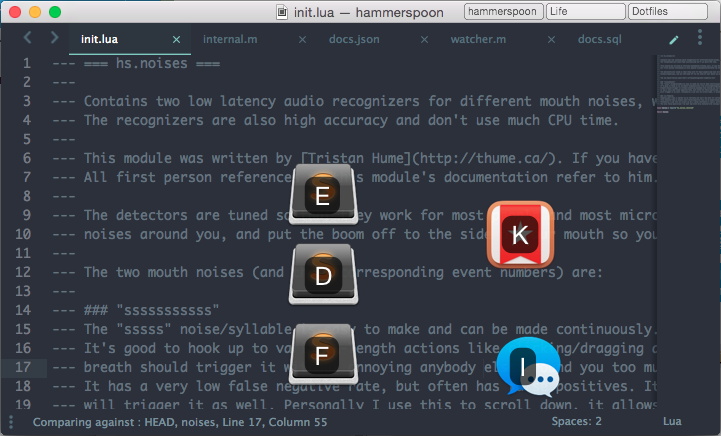Open the red bookmark app labeled K

[x=520, y=234]
